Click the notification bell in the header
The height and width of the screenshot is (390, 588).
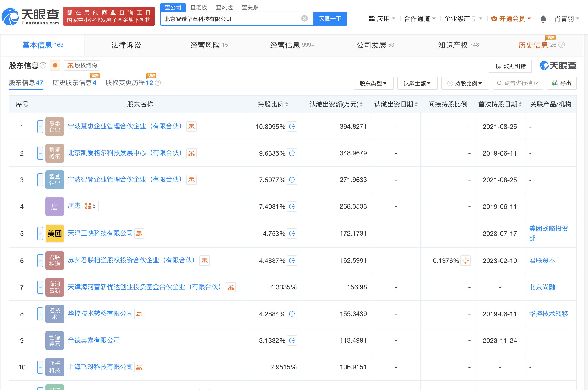click(543, 19)
